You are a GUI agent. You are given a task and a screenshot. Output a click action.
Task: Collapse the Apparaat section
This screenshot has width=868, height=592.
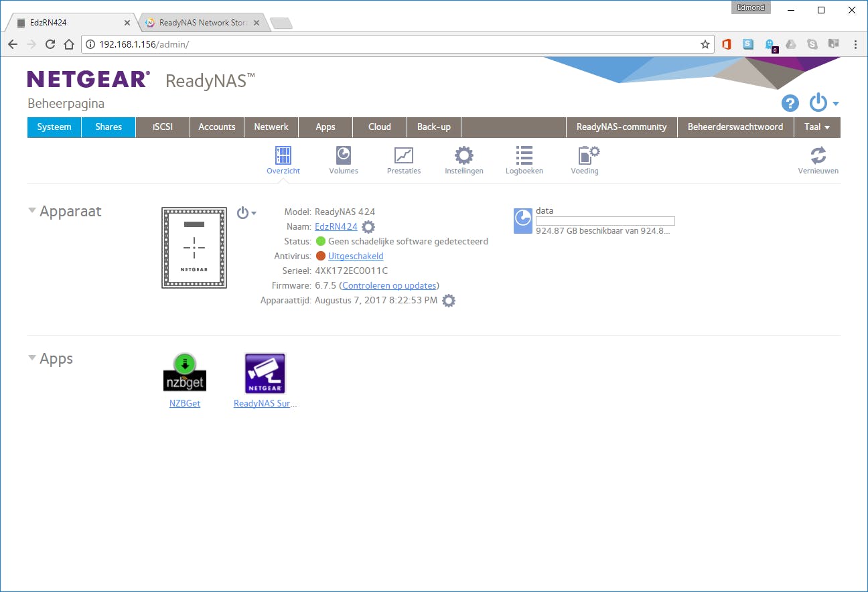(x=31, y=210)
